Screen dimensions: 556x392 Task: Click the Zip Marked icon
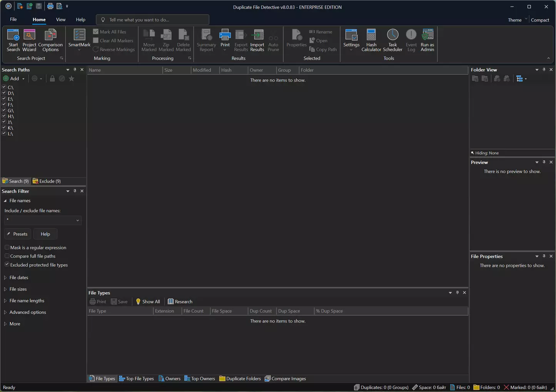(x=166, y=40)
